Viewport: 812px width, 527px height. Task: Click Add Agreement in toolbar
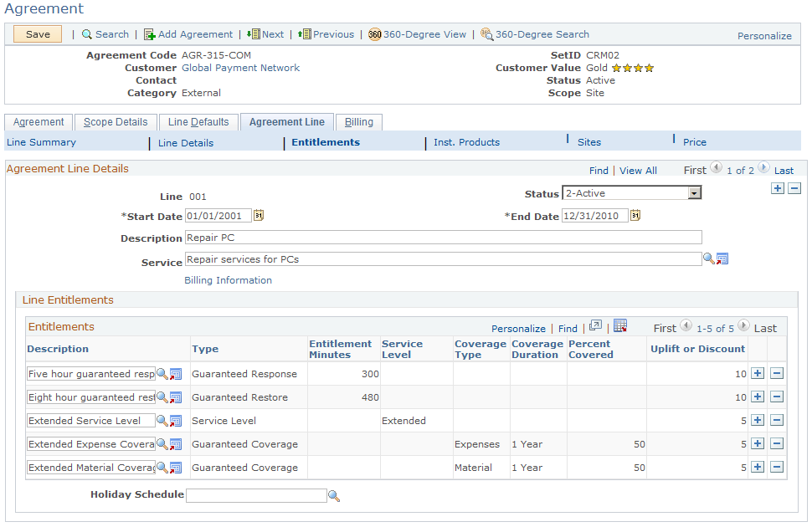[188, 34]
